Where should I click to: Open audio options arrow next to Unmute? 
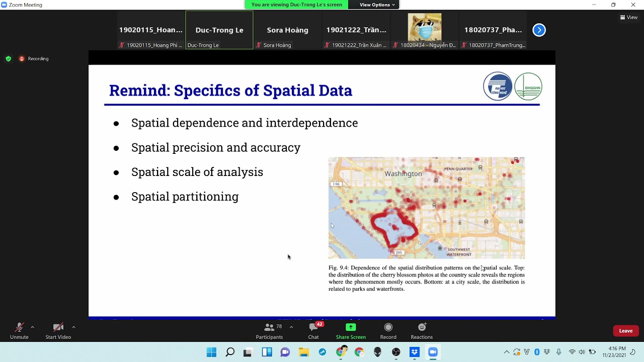32,327
